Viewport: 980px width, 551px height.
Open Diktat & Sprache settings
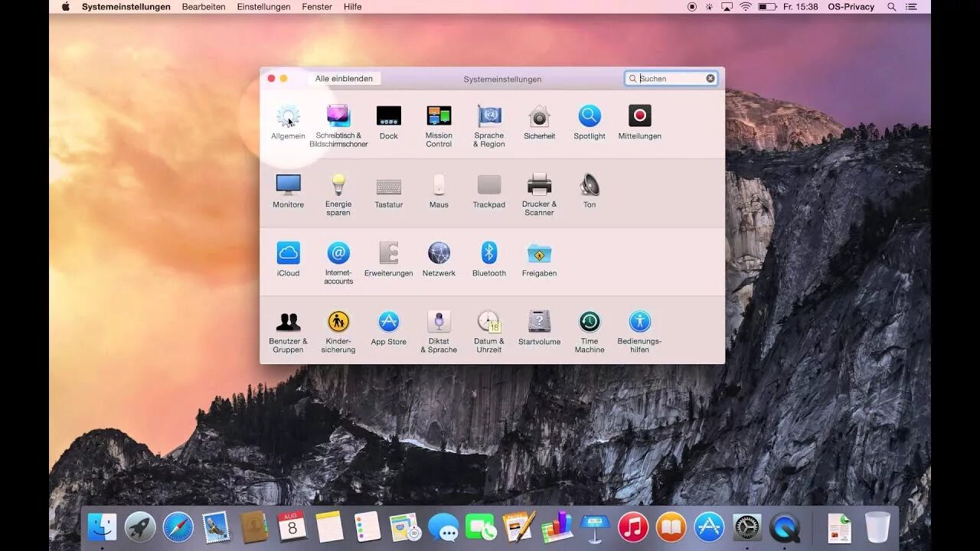pyautogui.click(x=439, y=332)
